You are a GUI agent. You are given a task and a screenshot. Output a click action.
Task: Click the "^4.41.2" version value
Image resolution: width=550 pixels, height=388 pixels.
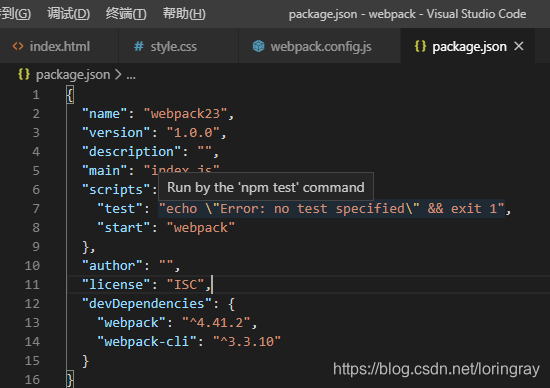(216, 322)
